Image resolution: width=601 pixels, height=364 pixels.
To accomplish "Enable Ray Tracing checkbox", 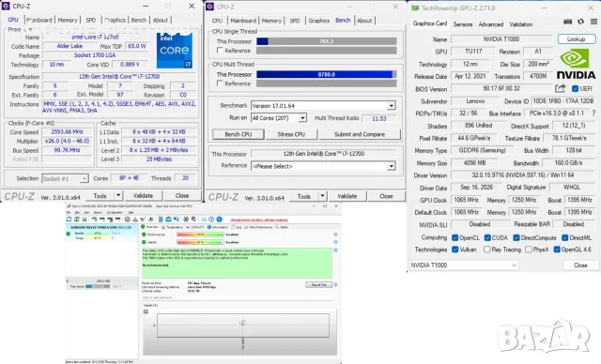I will tap(486, 250).
